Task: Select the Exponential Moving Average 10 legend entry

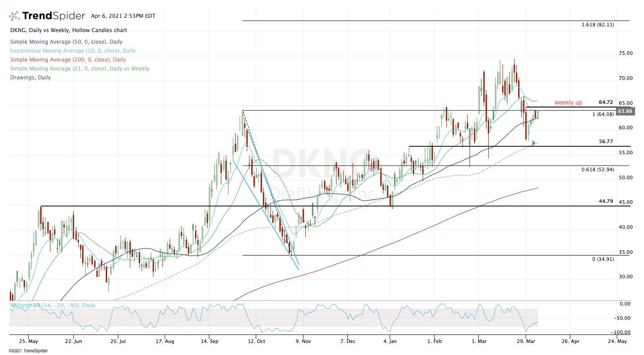Action: click(72, 51)
